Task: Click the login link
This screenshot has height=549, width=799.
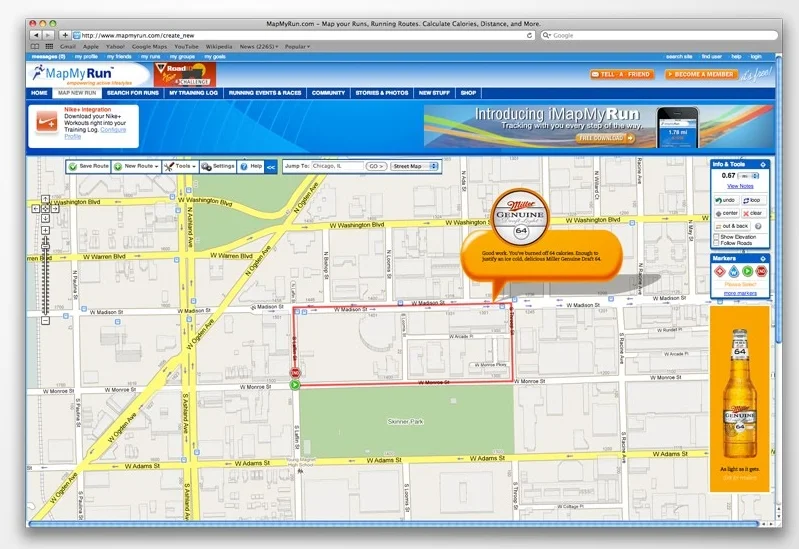Action: (x=756, y=57)
